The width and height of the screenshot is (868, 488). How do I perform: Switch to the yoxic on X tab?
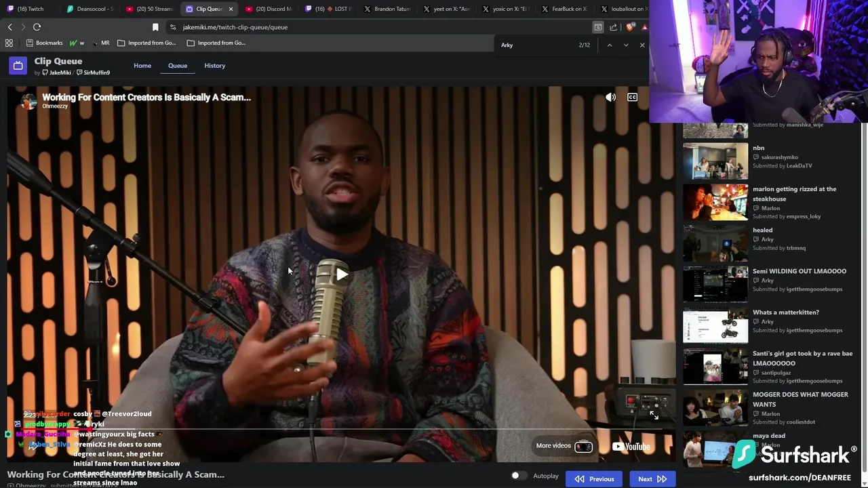coord(507,9)
